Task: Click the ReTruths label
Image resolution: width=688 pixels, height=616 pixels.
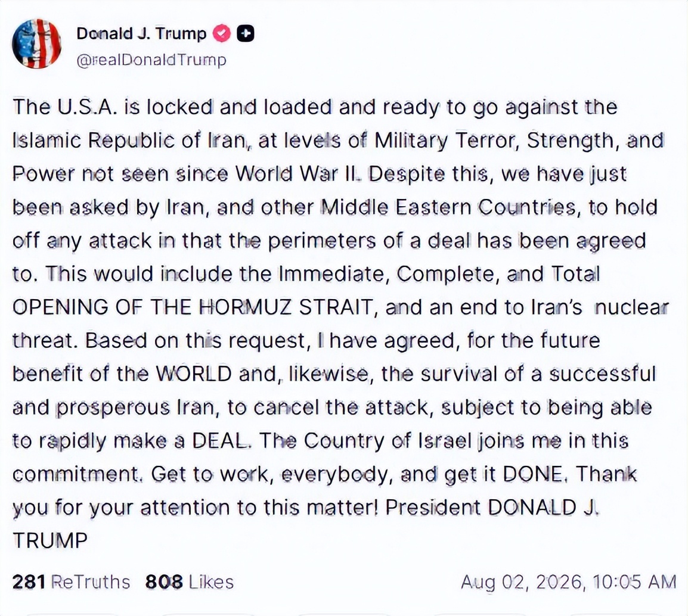Action: 91,582
